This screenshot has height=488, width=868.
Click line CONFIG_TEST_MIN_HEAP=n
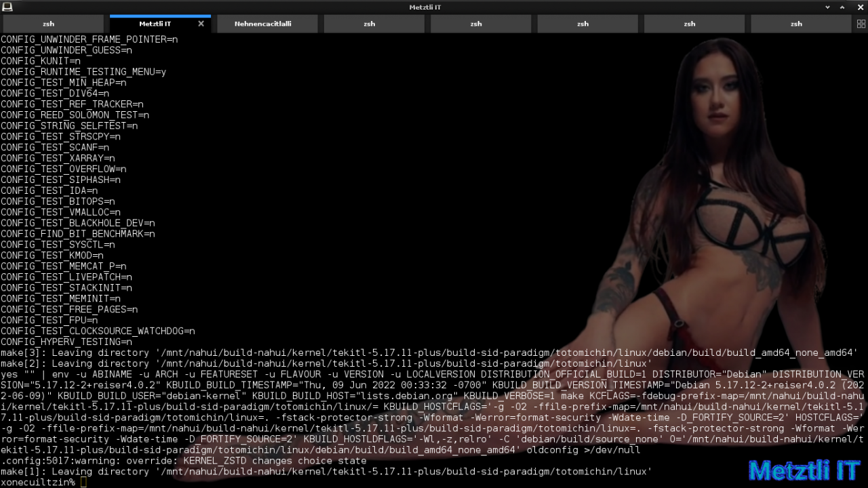[63, 83]
